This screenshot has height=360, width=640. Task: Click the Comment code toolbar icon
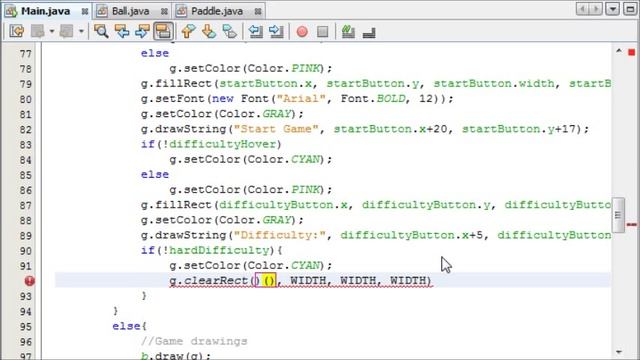coord(348,31)
